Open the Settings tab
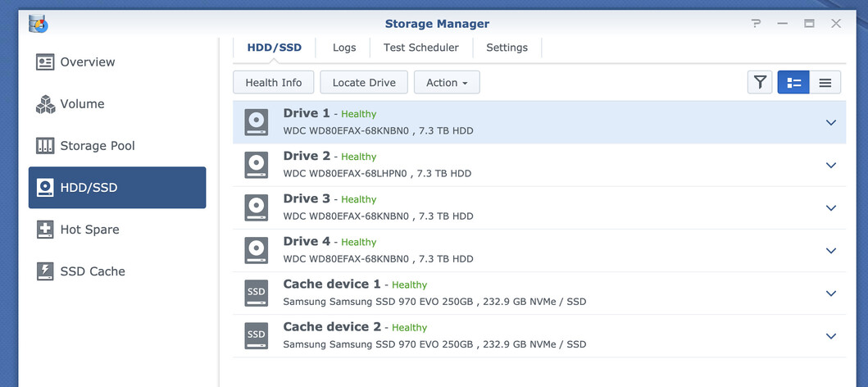Viewport: 868px width, 387px height. (507, 48)
